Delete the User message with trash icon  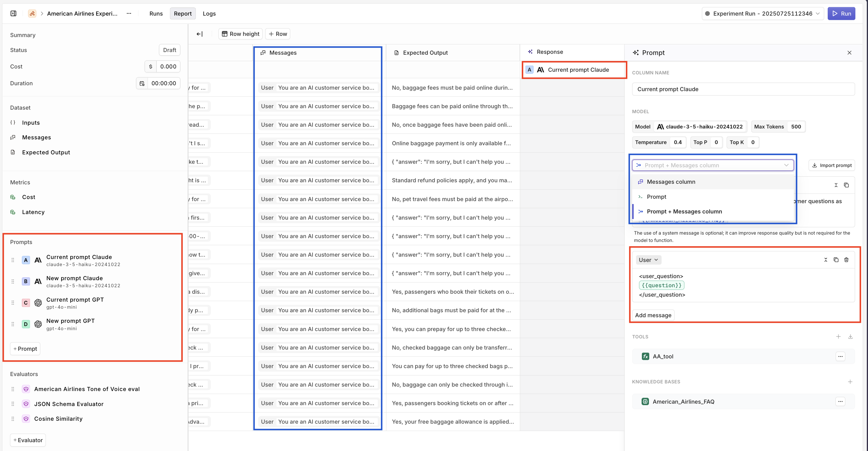pos(847,260)
